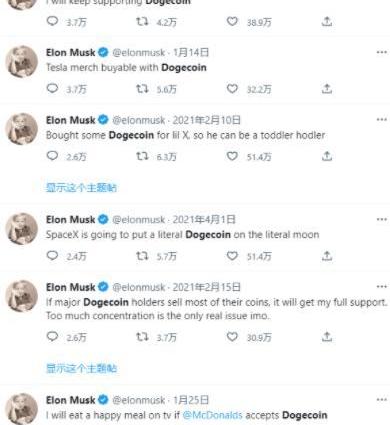This screenshot has width=390, height=425.
Task: Open the @McDonalds mention link
Action: (212, 415)
